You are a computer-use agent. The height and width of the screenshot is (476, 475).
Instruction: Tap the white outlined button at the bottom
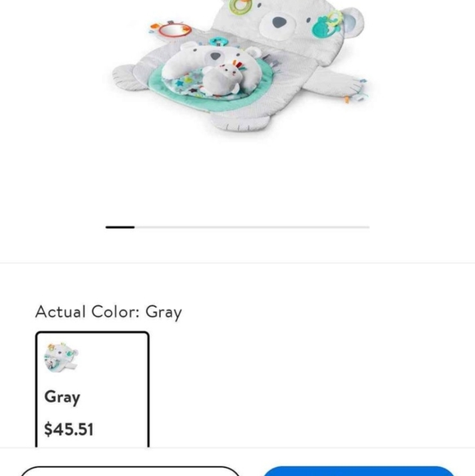tap(130, 471)
